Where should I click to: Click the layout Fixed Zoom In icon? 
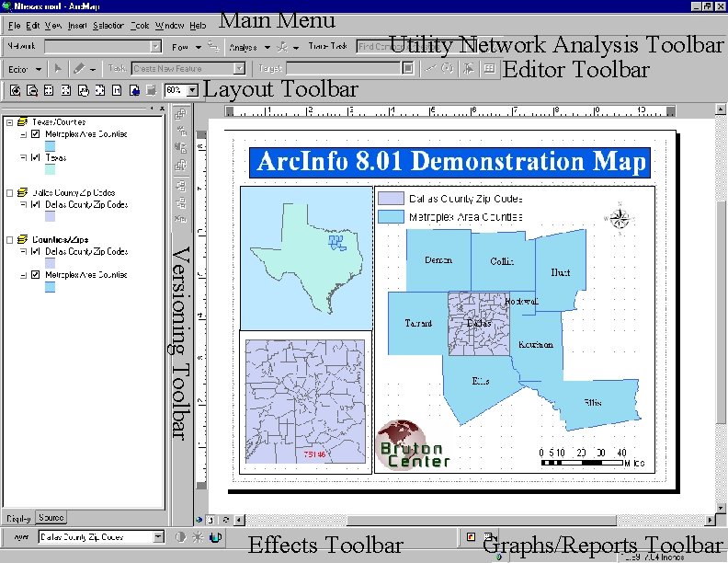pyautogui.click(x=49, y=90)
